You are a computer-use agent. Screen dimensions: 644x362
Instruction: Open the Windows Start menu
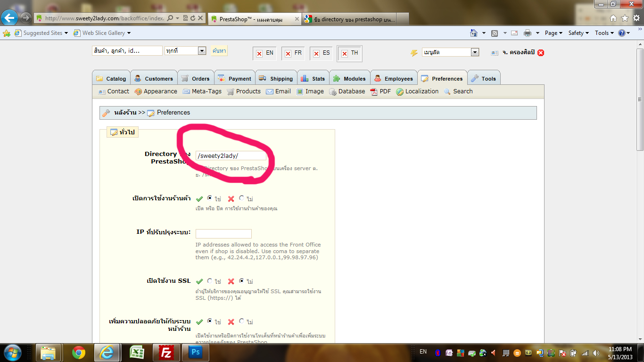(12, 353)
